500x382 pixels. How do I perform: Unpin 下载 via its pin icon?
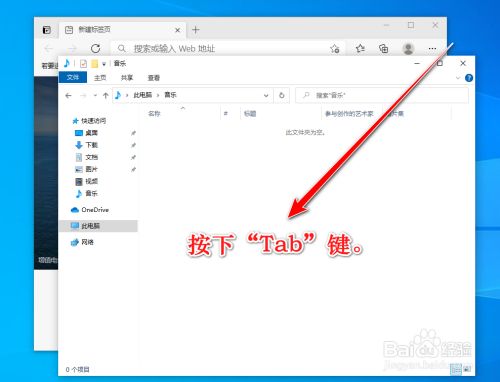click(133, 145)
